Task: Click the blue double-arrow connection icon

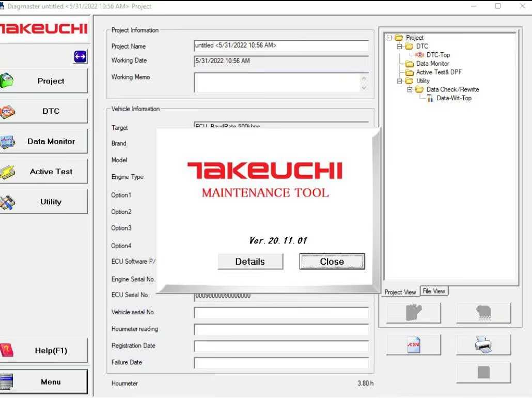Action: pyautogui.click(x=80, y=57)
